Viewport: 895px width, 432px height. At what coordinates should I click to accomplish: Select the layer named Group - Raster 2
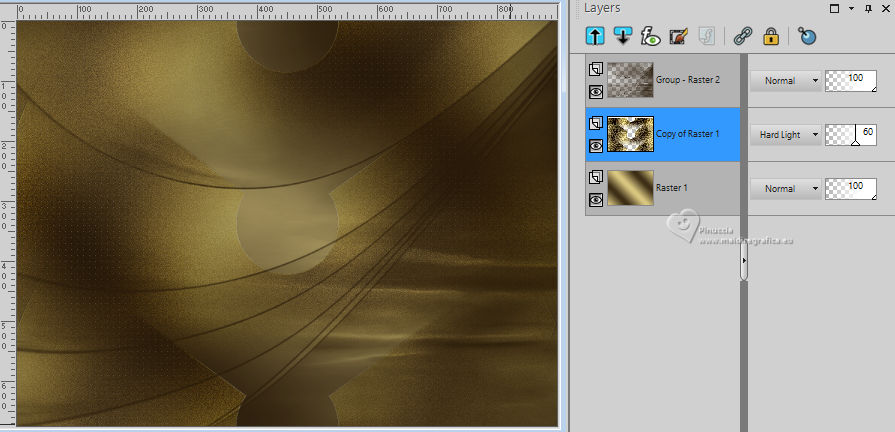click(688, 80)
